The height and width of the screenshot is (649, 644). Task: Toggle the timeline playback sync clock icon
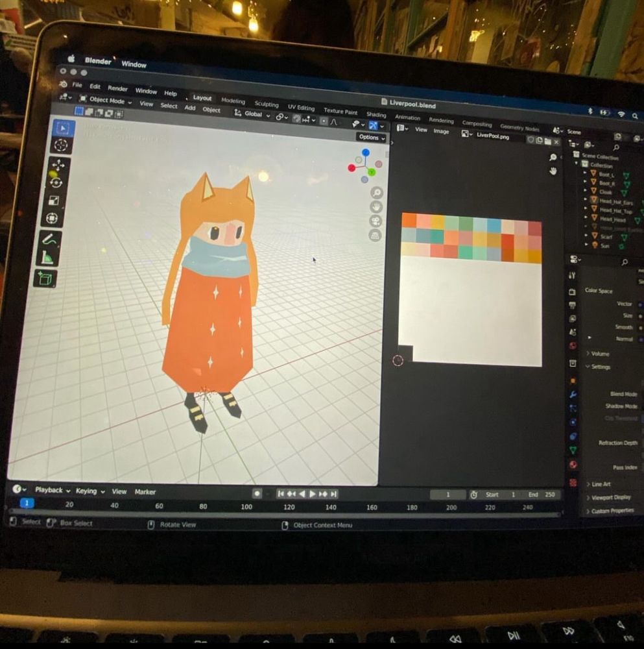pos(474,495)
